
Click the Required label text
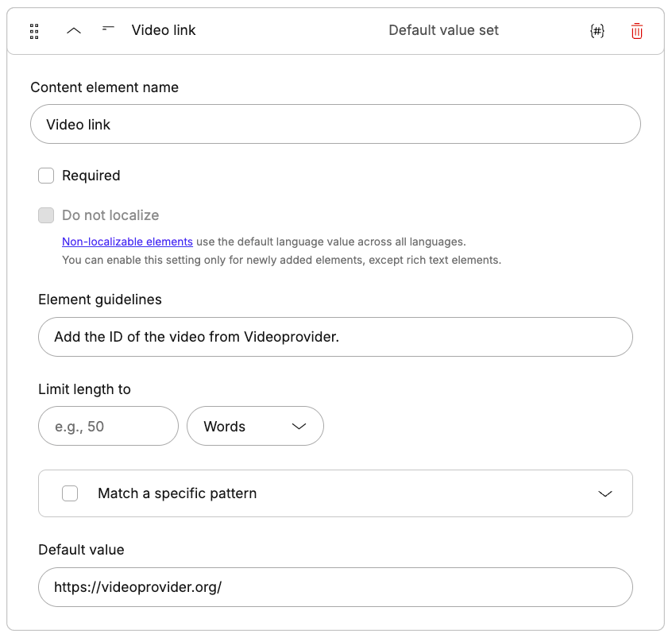[91, 176]
